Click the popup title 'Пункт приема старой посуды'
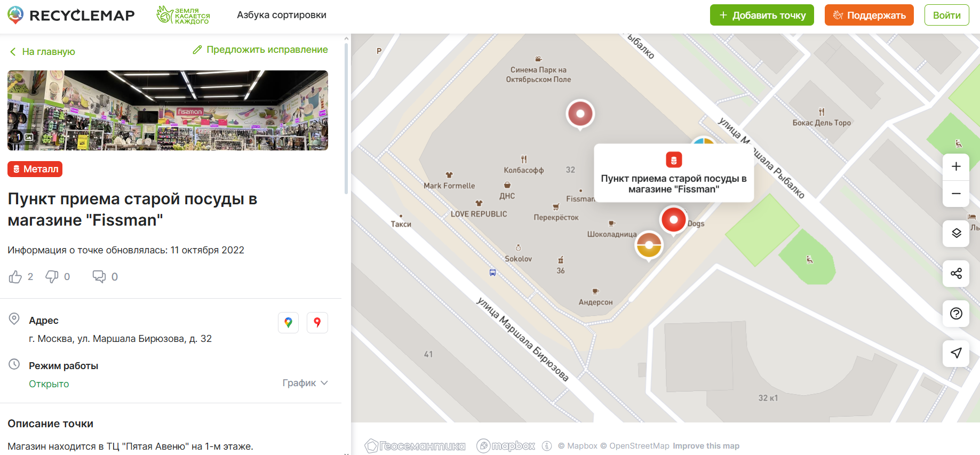Viewport: 980px width, 455px height. tap(674, 183)
